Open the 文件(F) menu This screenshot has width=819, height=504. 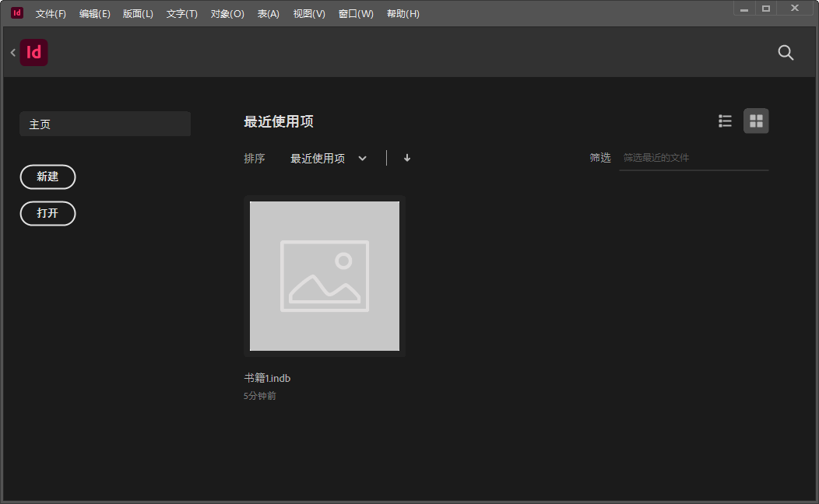tap(51, 14)
